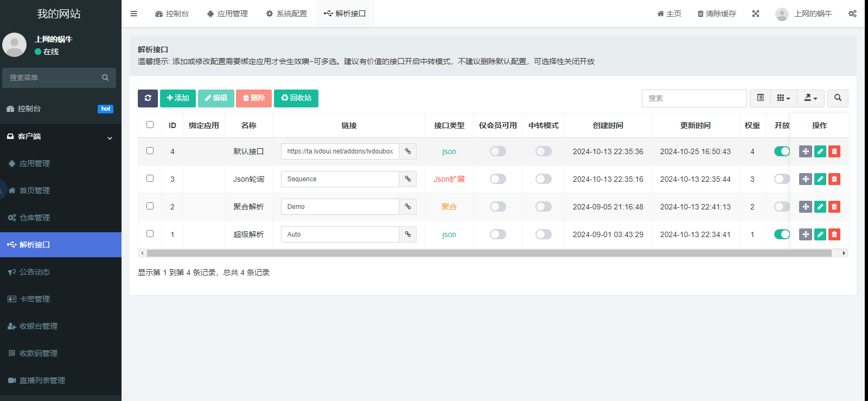868x401 pixels.
Task: Toggle the sidebar hamburger menu icon
Action: point(133,14)
